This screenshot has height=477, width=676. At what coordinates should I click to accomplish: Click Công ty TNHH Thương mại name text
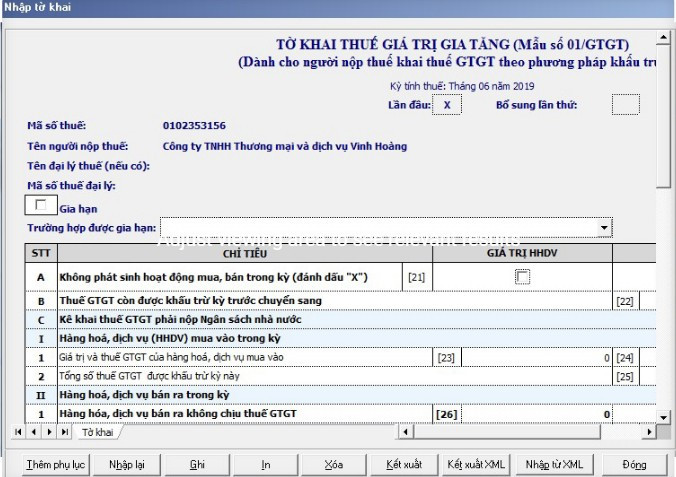pyautogui.click(x=285, y=147)
